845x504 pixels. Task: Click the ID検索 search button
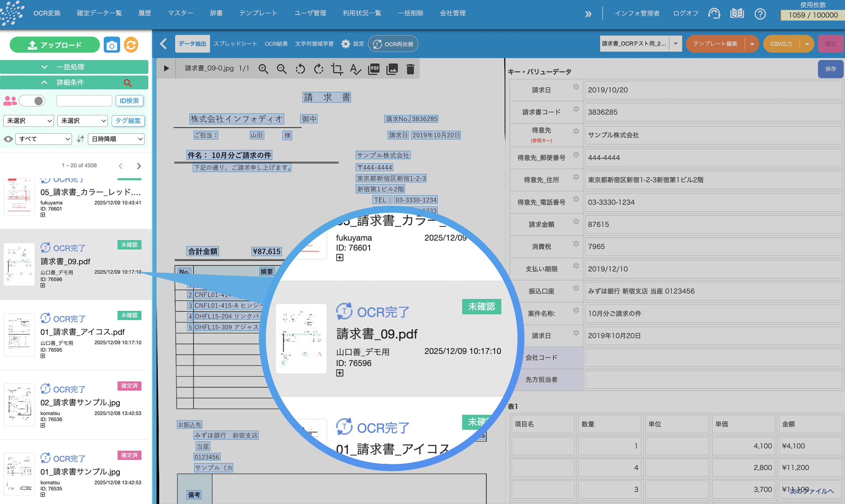coord(129,100)
